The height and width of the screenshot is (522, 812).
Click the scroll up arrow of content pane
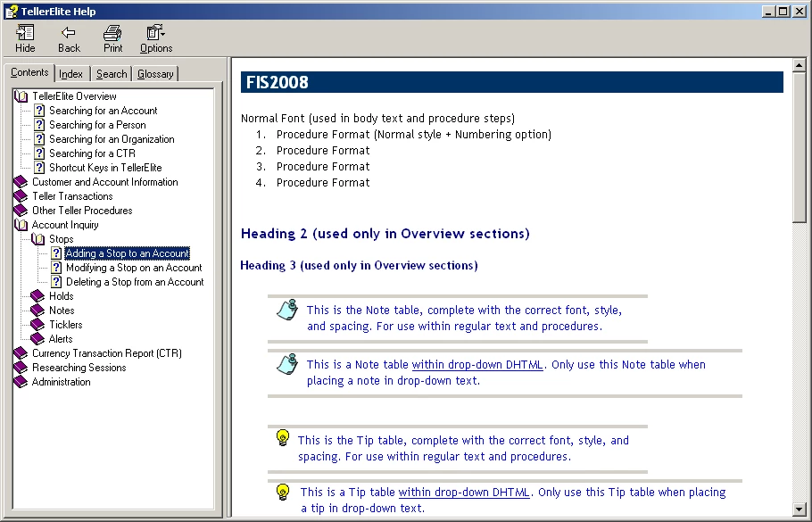[799, 65]
